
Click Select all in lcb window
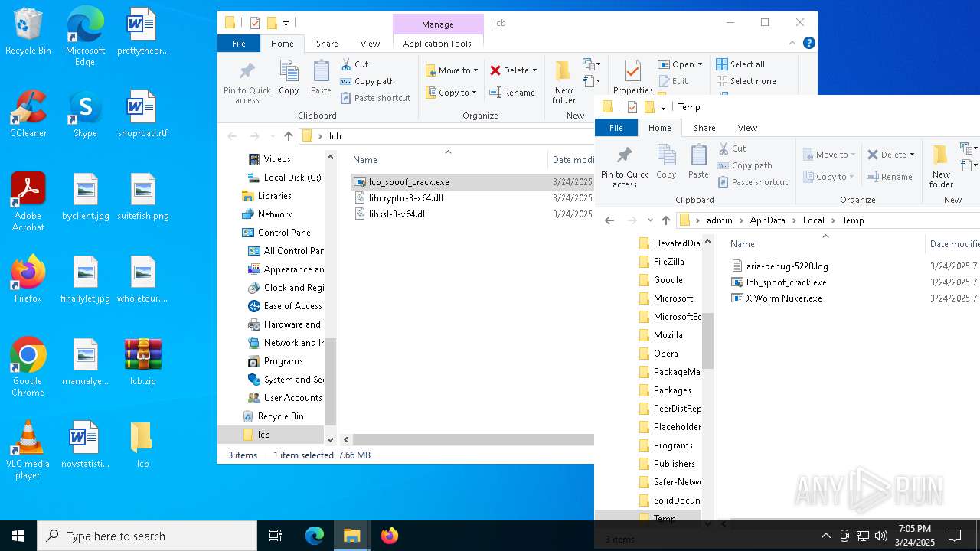coord(740,64)
